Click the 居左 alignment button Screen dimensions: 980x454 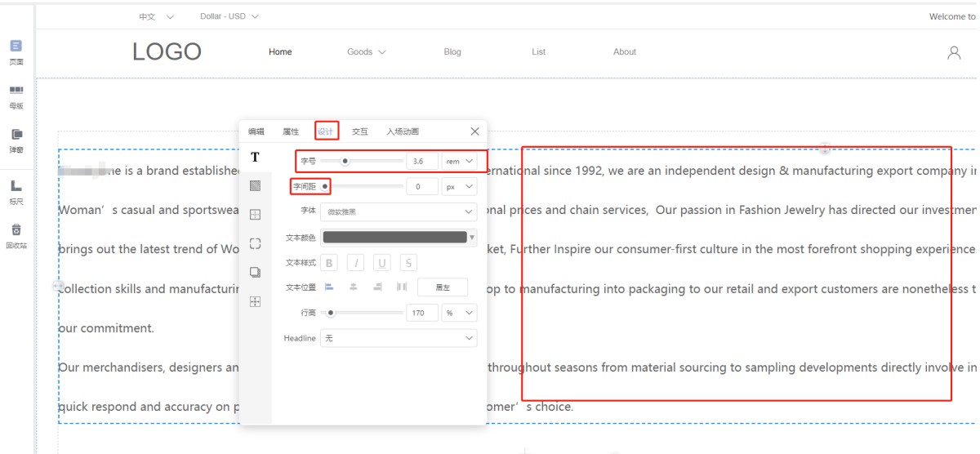[x=442, y=287]
